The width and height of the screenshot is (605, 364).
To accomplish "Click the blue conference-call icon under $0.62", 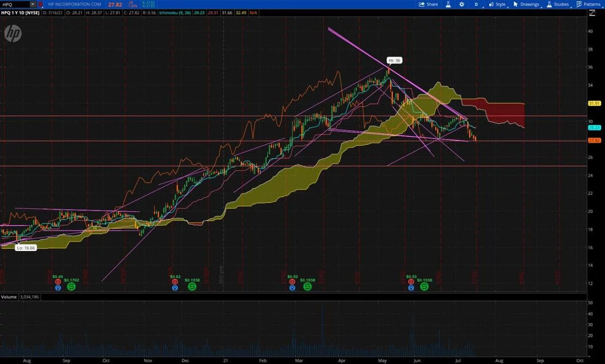I will [x=174, y=288].
